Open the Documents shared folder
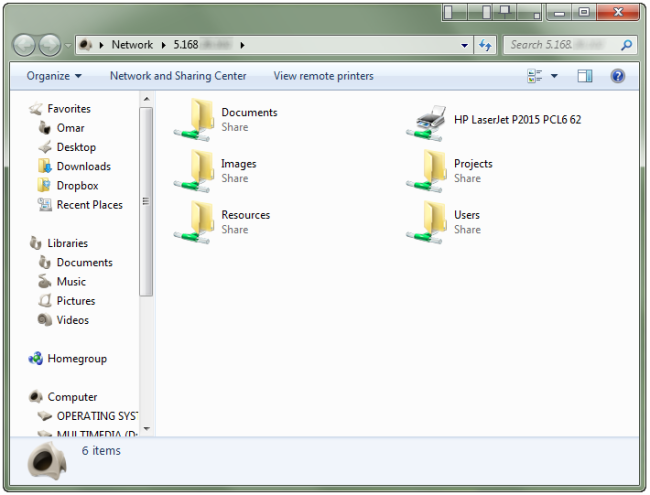 click(x=226, y=120)
